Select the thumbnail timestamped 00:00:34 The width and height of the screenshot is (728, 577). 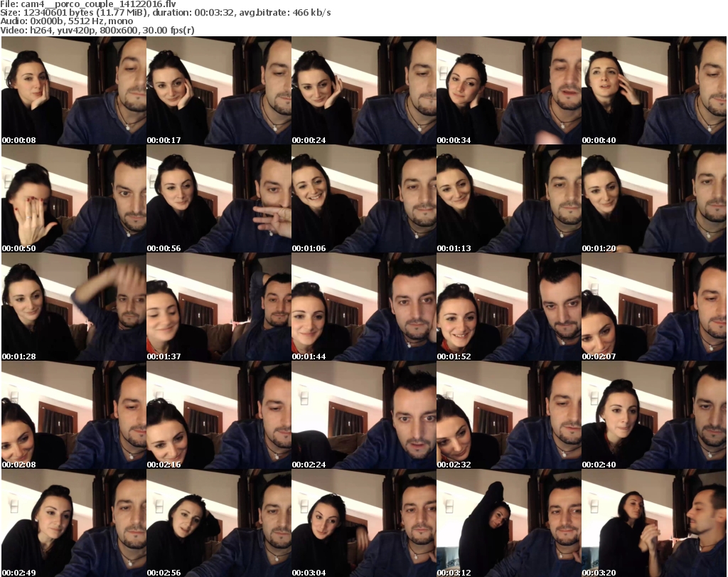(509, 90)
